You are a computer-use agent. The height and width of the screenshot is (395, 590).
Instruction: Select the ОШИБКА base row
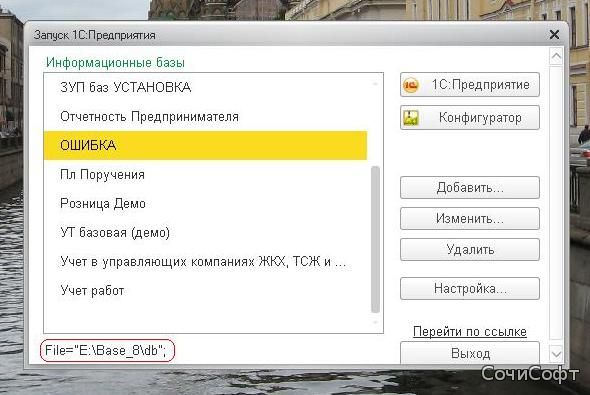205,146
